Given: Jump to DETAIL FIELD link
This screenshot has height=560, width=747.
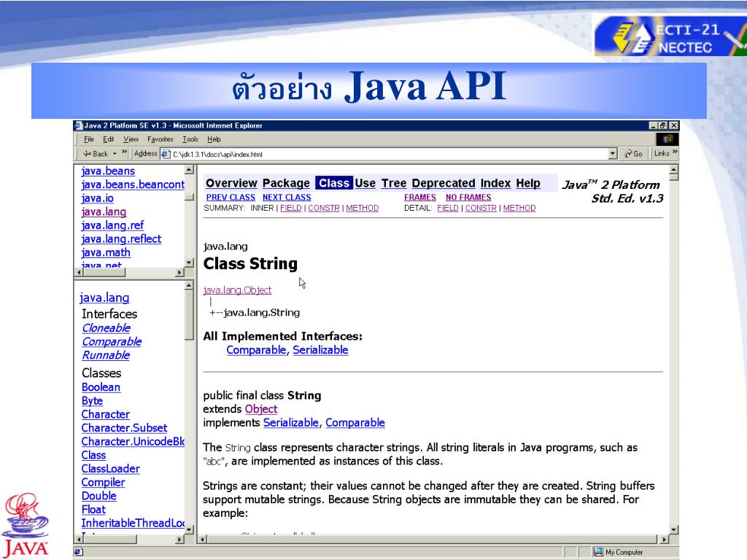Looking at the screenshot, I should [448, 208].
